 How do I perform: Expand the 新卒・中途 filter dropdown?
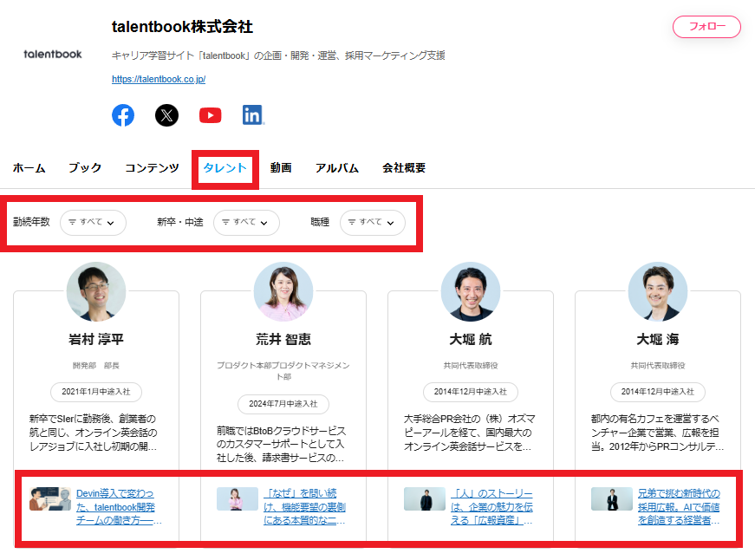[x=246, y=223]
